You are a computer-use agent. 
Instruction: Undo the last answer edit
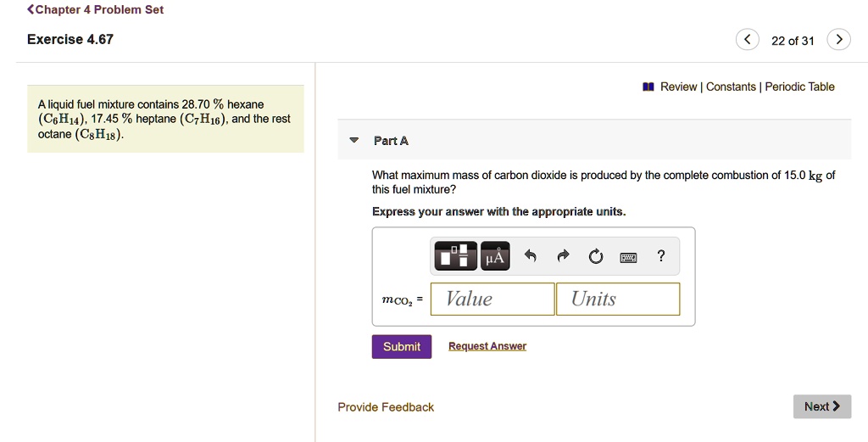(531, 256)
